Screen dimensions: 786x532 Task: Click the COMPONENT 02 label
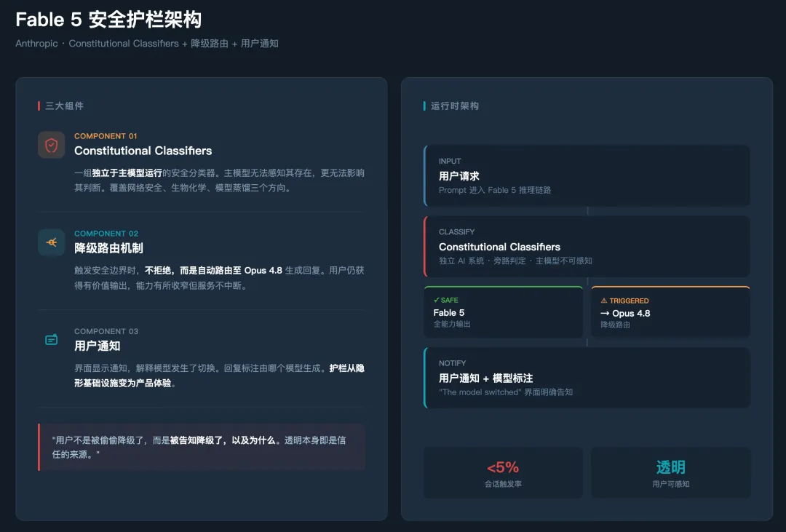point(106,234)
